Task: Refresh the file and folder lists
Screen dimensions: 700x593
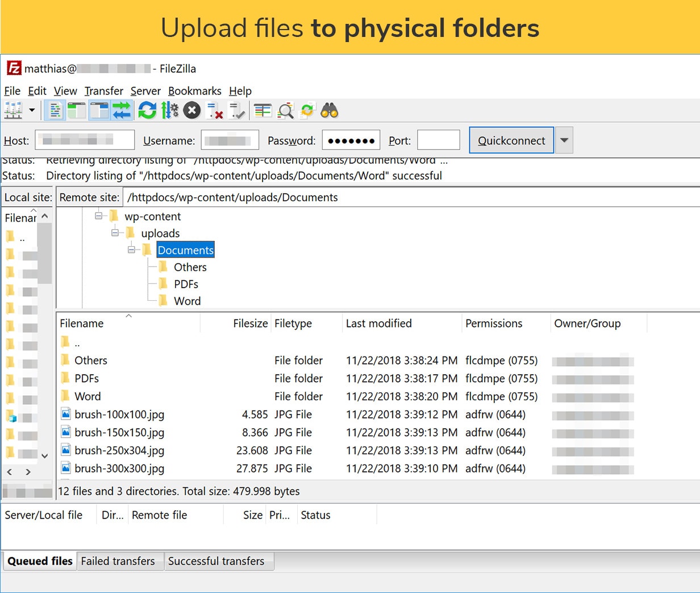Action: (x=147, y=110)
